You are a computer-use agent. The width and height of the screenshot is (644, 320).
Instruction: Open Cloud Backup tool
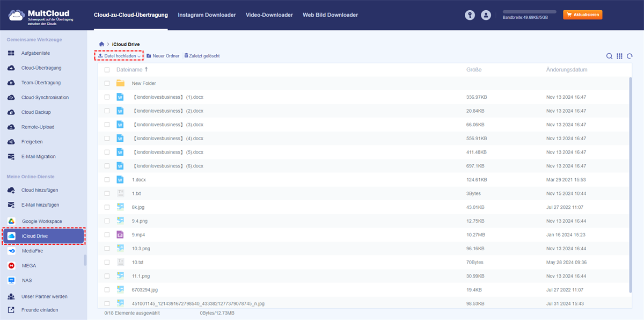click(x=36, y=112)
